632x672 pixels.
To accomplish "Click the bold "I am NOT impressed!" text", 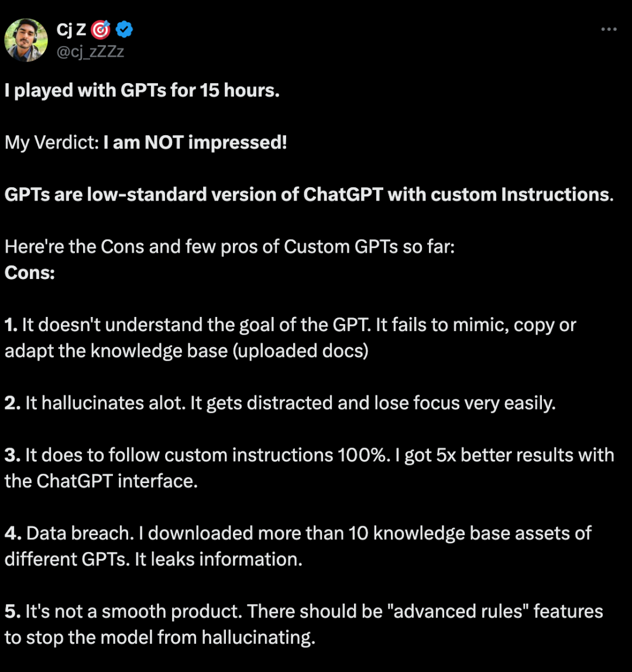I will pyautogui.click(x=195, y=142).
